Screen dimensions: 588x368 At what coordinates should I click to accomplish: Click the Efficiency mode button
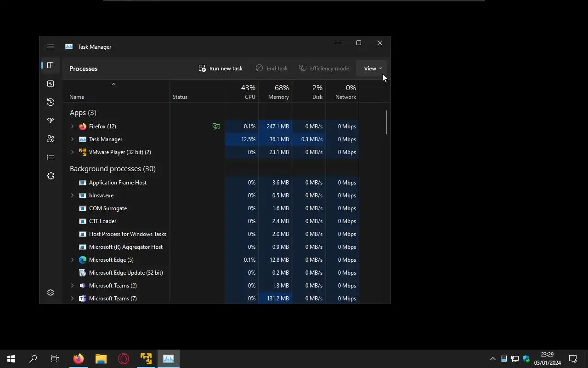(x=324, y=68)
